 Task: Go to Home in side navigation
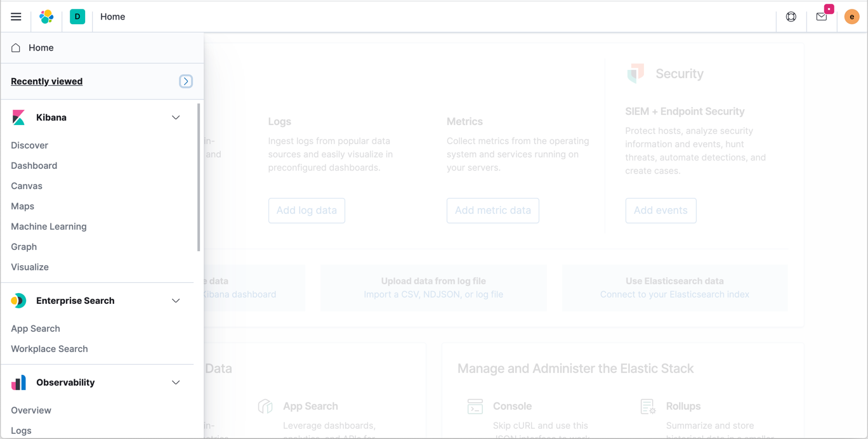(41, 48)
